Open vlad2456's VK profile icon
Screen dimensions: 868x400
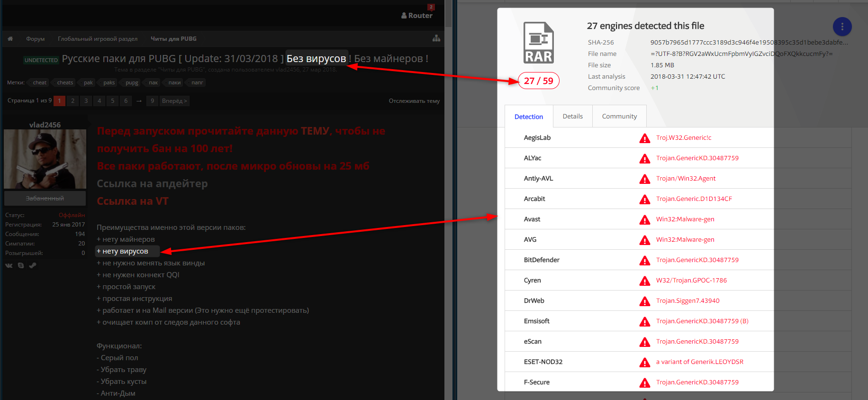pyautogui.click(x=9, y=265)
